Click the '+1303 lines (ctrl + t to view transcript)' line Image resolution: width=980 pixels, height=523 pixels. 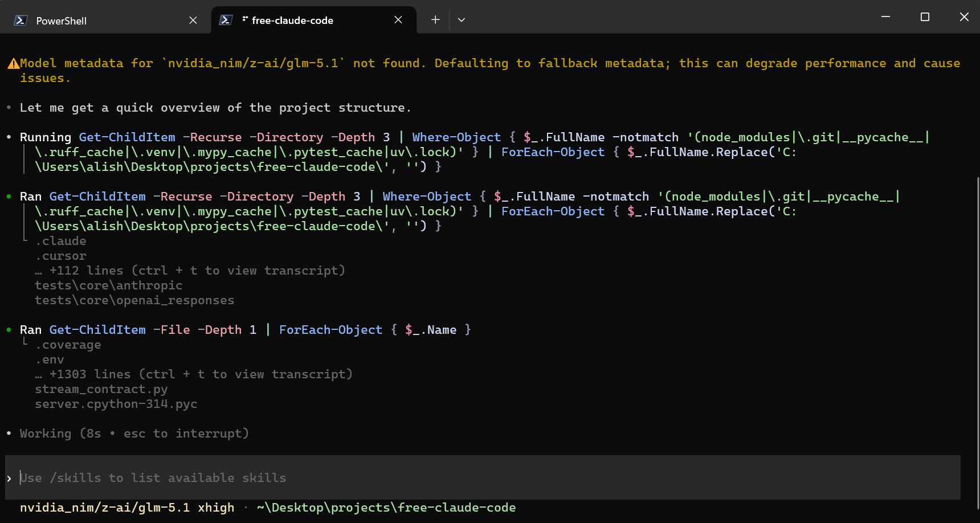[194, 374]
